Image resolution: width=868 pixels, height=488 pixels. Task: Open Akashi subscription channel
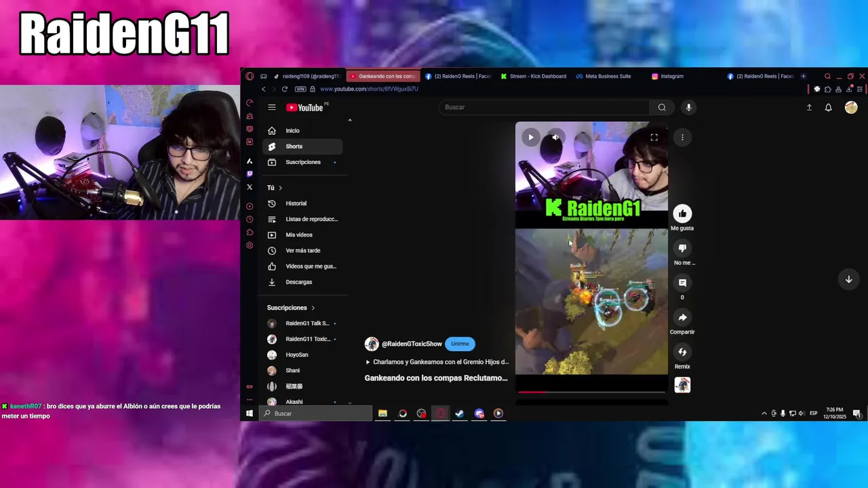[x=301, y=401]
